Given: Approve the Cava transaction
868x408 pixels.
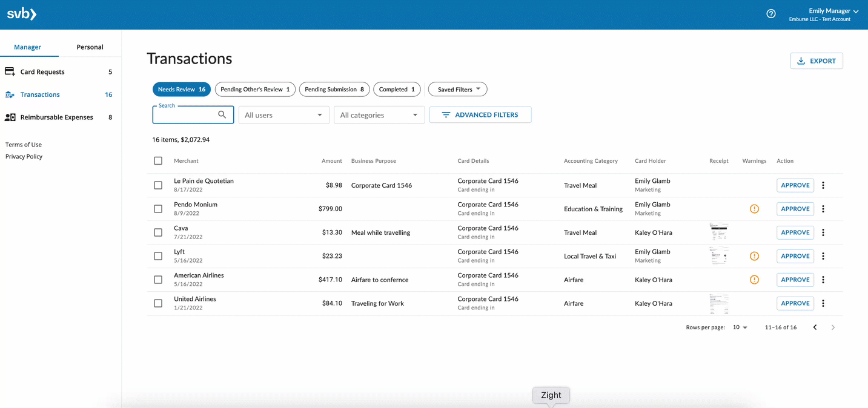Looking at the screenshot, I should pyautogui.click(x=795, y=232).
